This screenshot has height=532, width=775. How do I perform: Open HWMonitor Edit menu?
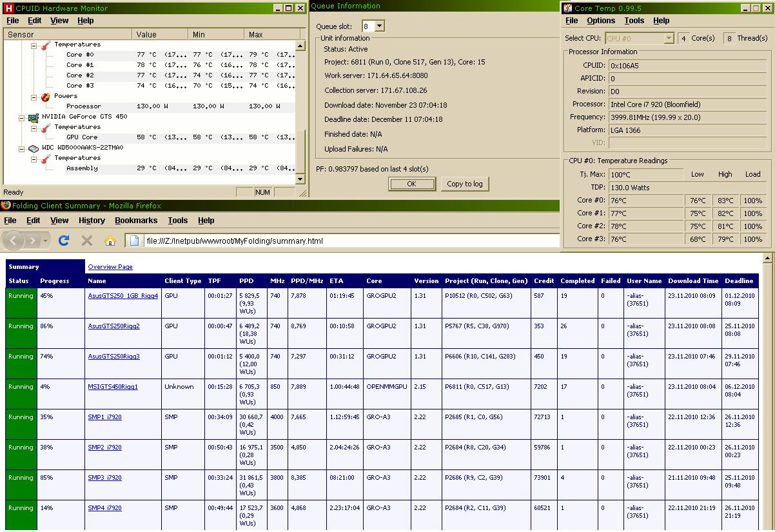(x=34, y=21)
